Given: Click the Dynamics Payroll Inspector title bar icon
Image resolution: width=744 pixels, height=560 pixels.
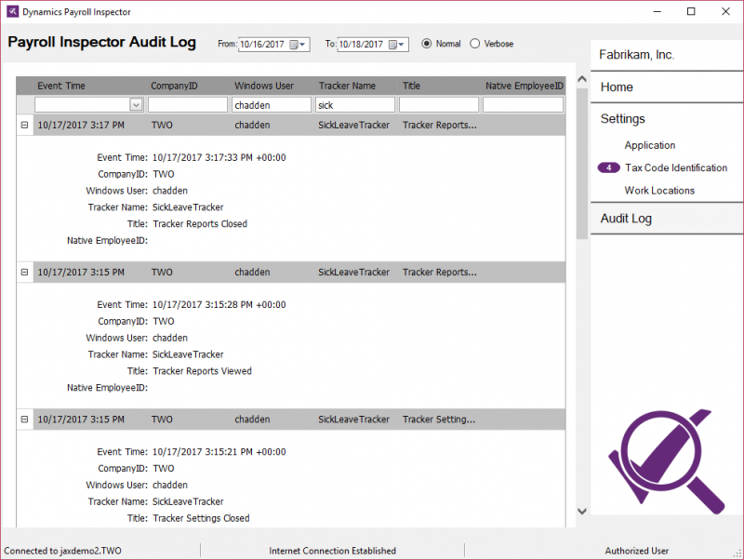Looking at the screenshot, I should (x=13, y=11).
